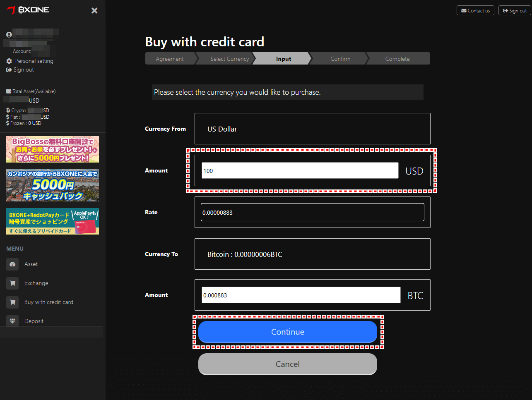The width and height of the screenshot is (532, 400).
Task: Click Sign out in the sidebar
Action: click(24, 69)
